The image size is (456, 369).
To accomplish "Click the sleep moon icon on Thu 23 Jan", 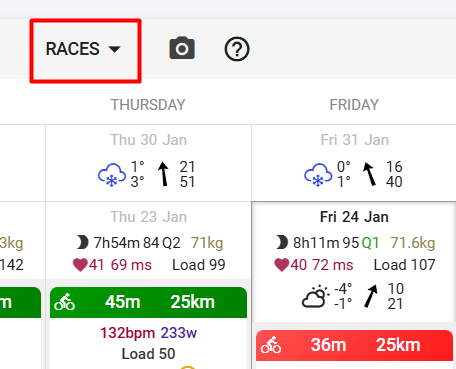I will click(x=82, y=242).
